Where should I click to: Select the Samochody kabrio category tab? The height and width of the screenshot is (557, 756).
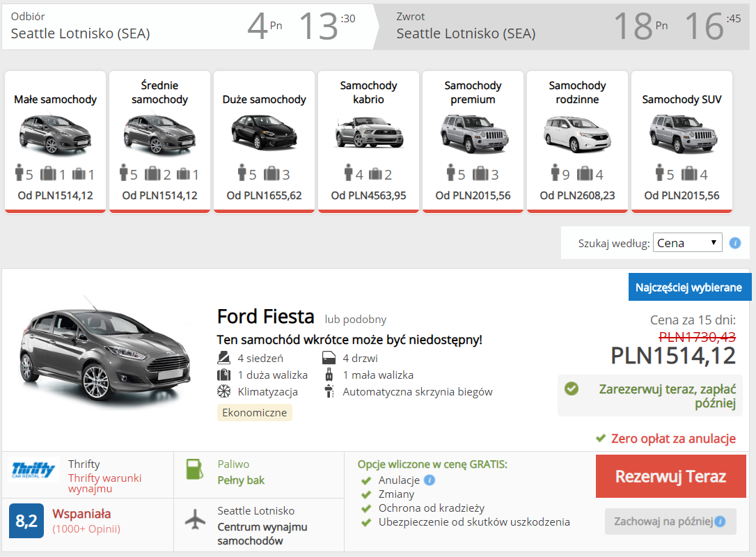coord(368,142)
